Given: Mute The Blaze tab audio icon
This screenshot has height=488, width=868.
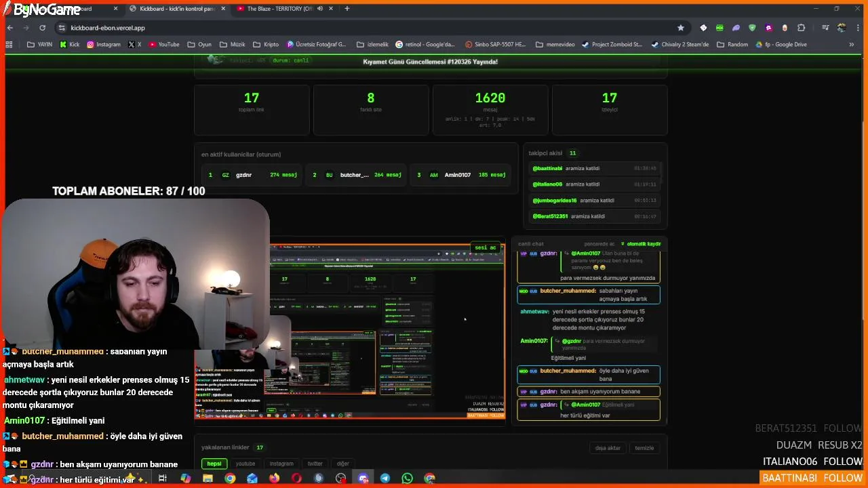Looking at the screenshot, I should (x=319, y=9).
